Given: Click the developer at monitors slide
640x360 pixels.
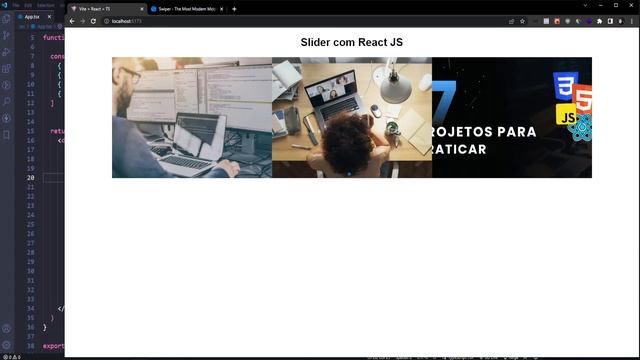Looking at the screenshot, I should (192, 118).
